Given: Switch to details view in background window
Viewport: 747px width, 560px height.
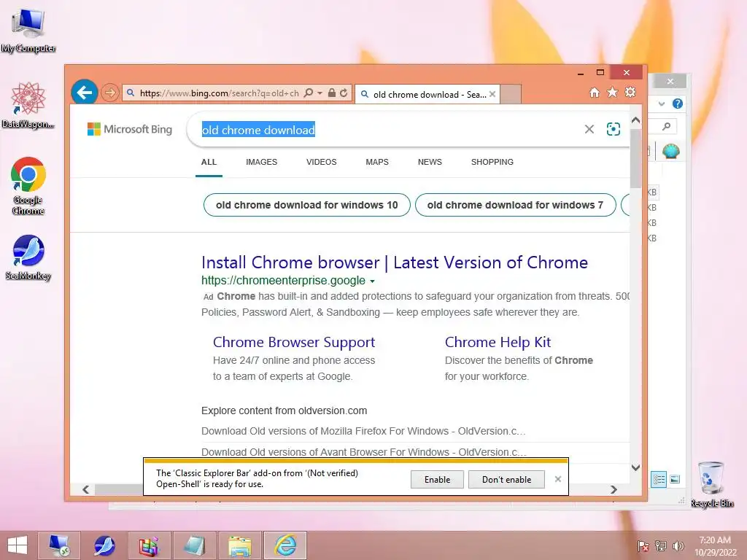Looking at the screenshot, I should pyautogui.click(x=659, y=479).
